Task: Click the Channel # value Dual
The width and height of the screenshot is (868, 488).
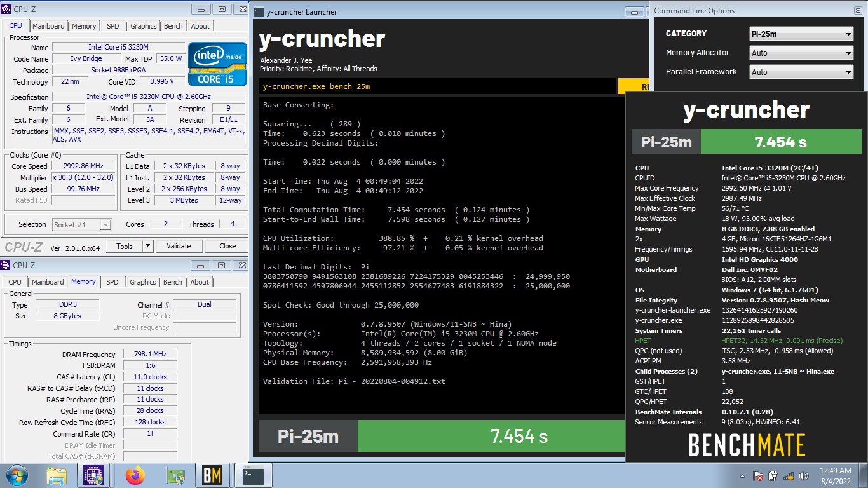Action: 204,305
